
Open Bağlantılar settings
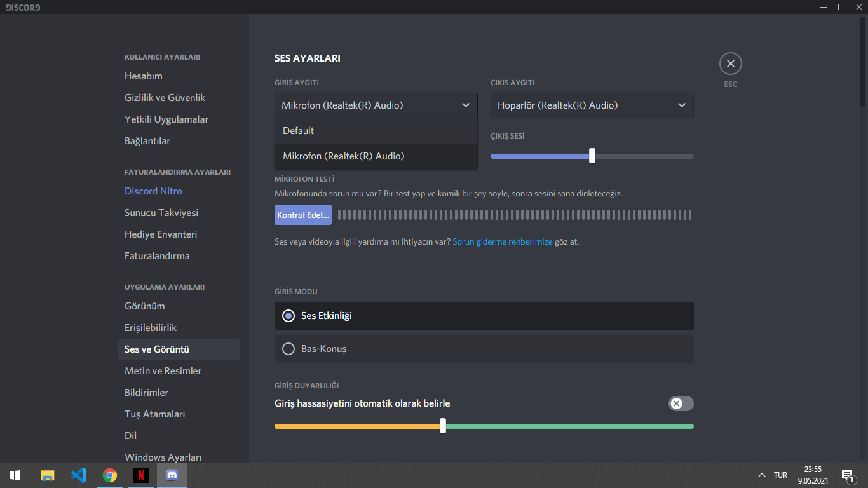(179, 141)
